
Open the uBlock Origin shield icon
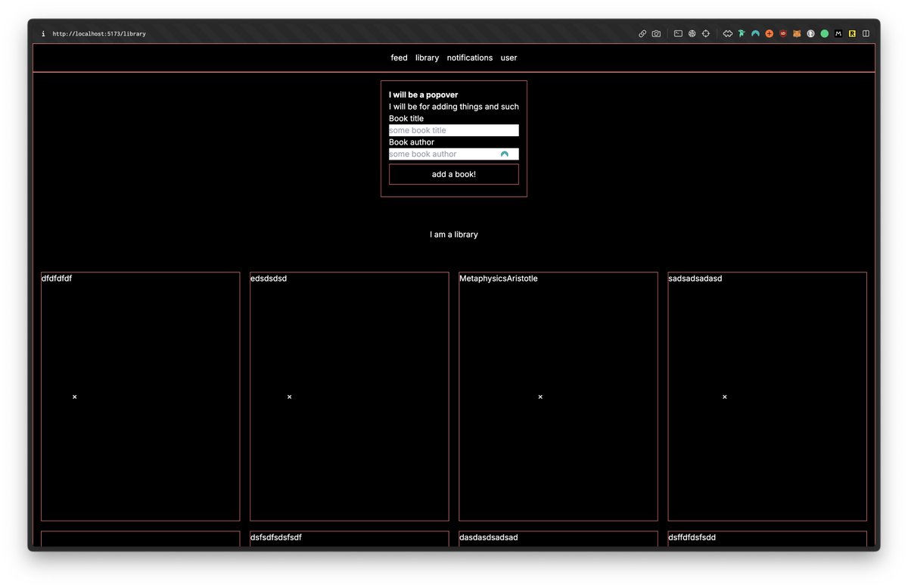coord(783,33)
